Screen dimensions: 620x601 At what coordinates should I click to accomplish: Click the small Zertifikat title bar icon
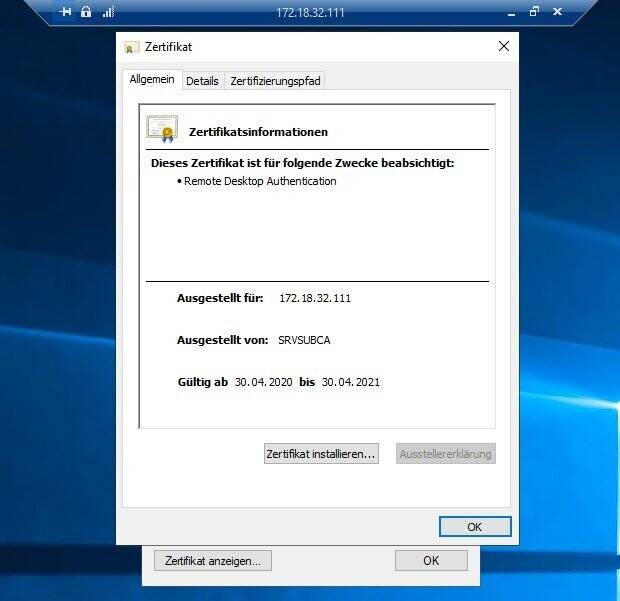(x=131, y=47)
